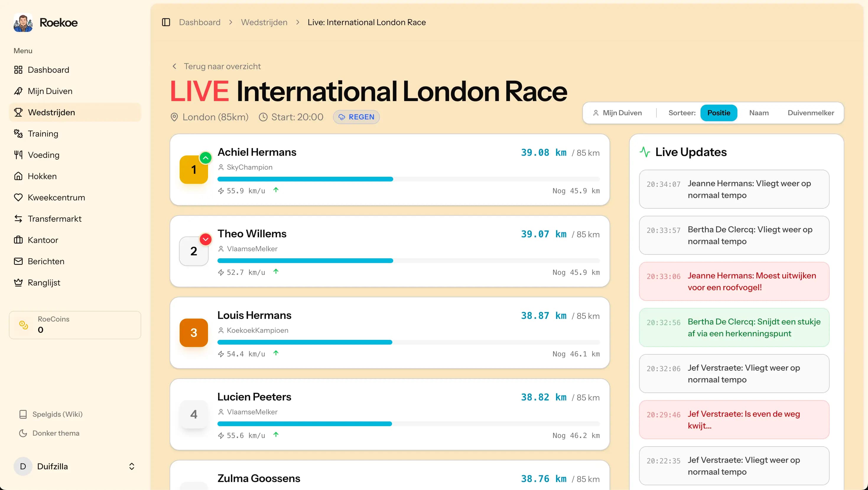Viewport: 868px width, 490px height.
Task: Open Training dumbbell icon in sidebar
Action: tap(18, 134)
